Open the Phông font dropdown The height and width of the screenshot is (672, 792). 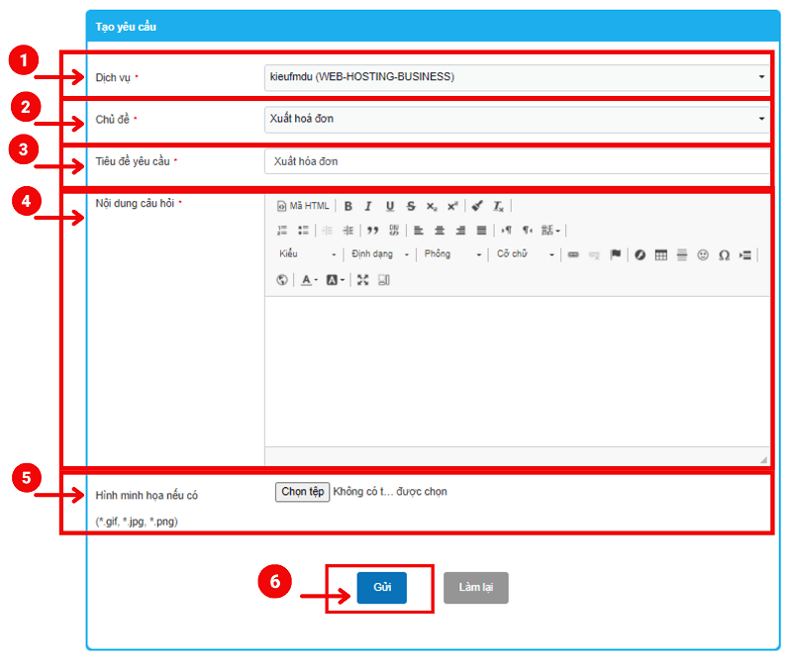pos(452,254)
